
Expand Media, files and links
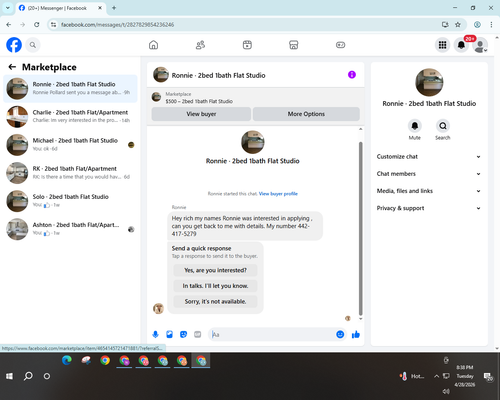tap(429, 191)
